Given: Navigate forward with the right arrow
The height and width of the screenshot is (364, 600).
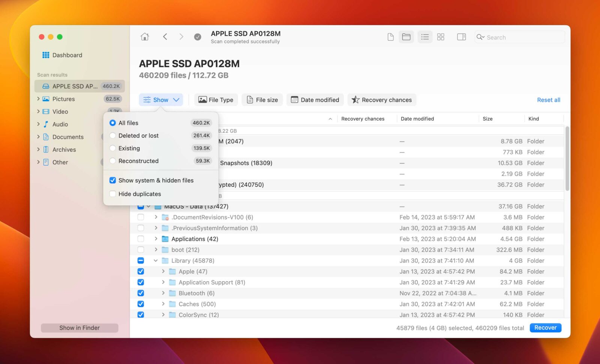Looking at the screenshot, I should click(181, 37).
